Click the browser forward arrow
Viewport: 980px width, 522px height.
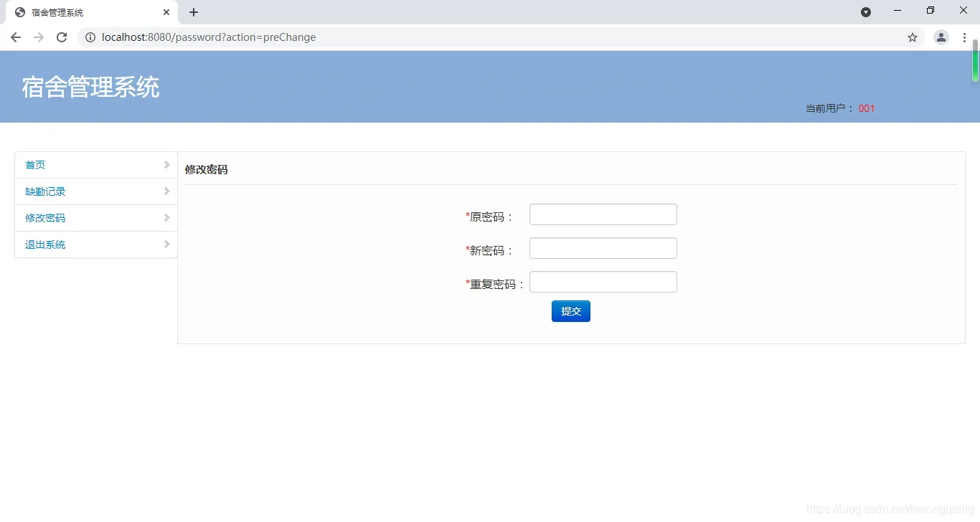pyautogui.click(x=39, y=37)
